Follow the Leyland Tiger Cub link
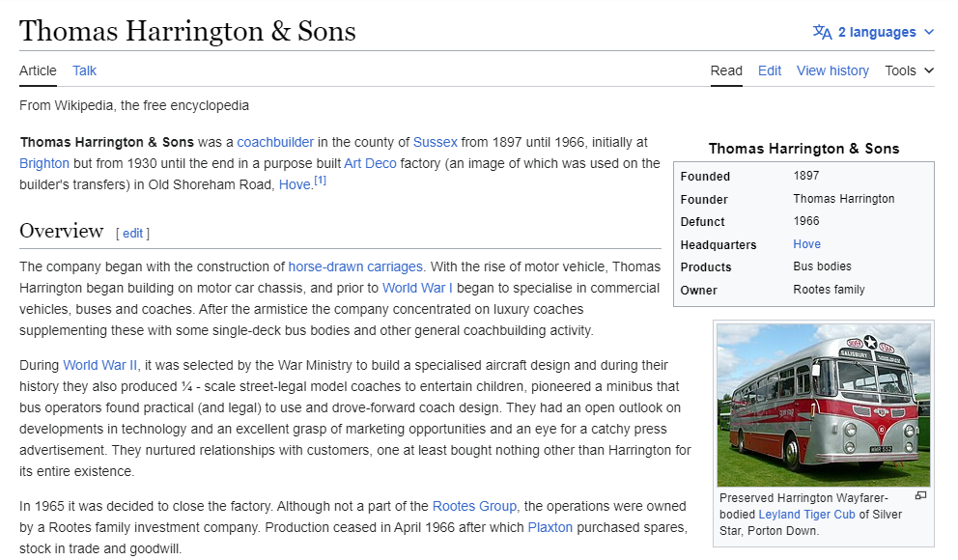Viewport: 958px width, 560px height. 806,515
